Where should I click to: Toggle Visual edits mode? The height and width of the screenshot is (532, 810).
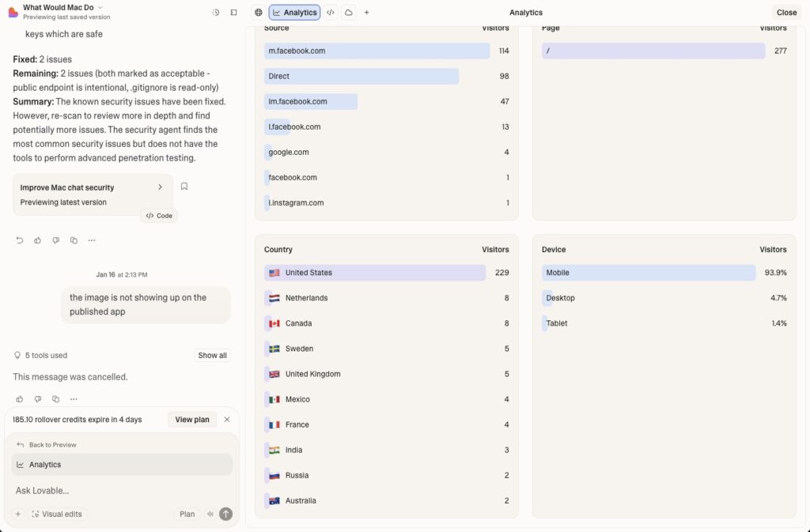point(57,514)
